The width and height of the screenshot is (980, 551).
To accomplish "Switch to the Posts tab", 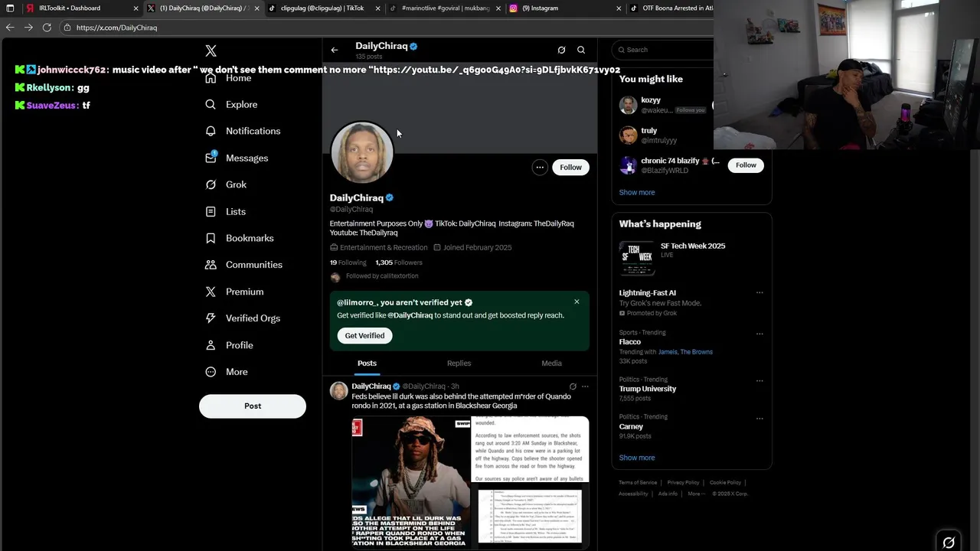I will 367,364.
